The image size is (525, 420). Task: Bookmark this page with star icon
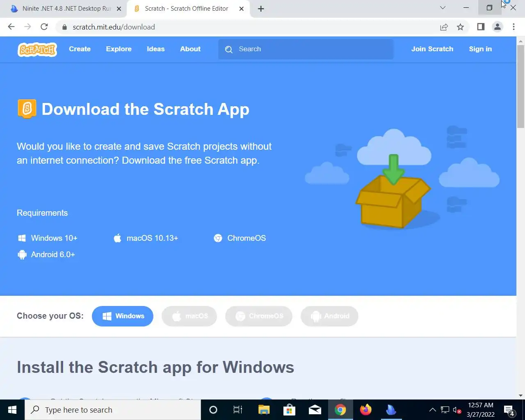click(x=460, y=27)
